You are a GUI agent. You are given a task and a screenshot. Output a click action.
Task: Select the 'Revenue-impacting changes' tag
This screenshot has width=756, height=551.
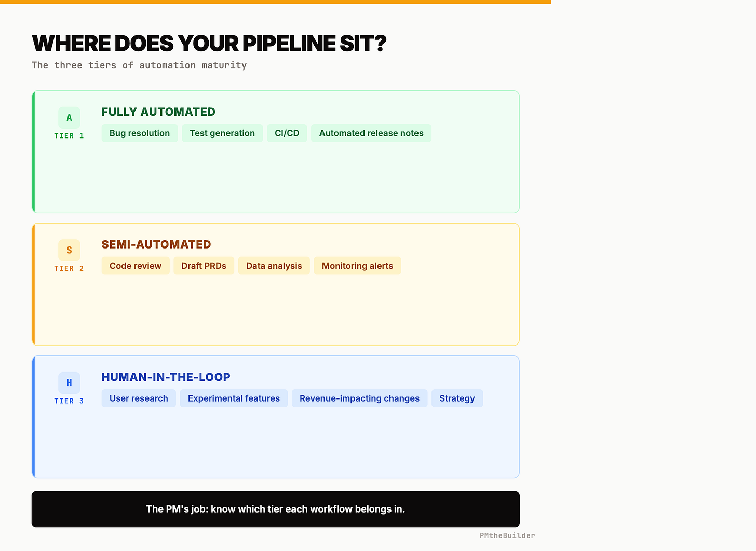[x=359, y=398]
